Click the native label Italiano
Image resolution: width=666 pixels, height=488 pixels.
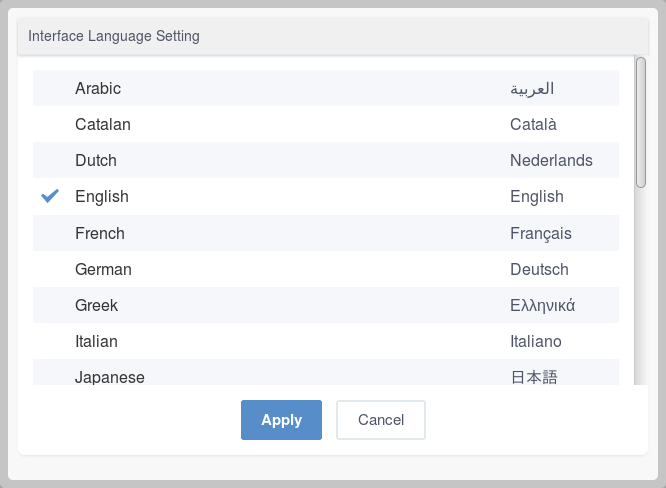(x=536, y=341)
